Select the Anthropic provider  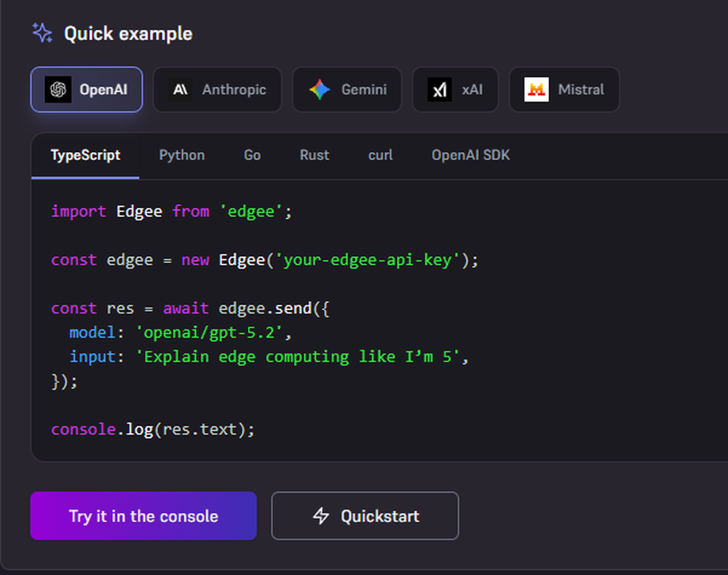pyautogui.click(x=217, y=90)
